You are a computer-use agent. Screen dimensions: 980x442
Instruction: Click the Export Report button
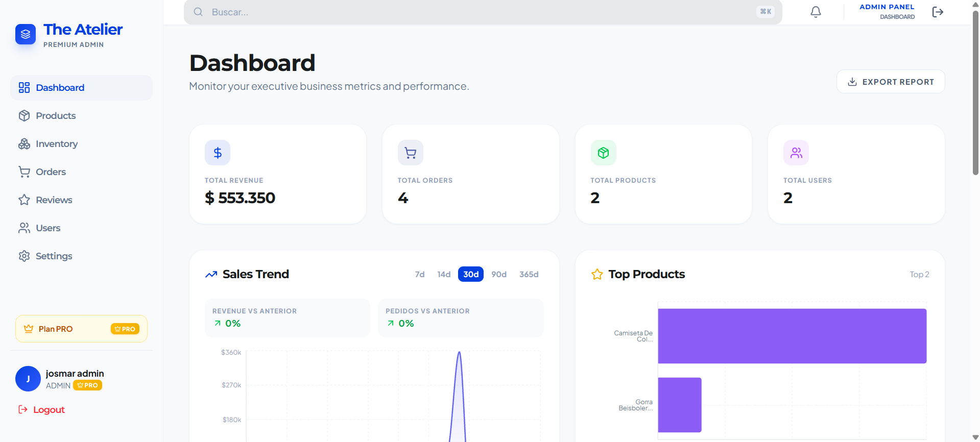pyautogui.click(x=891, y=82)
